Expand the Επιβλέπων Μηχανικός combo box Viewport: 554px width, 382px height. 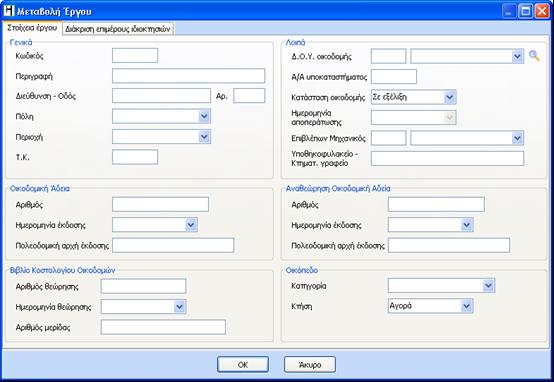(517, 138)
